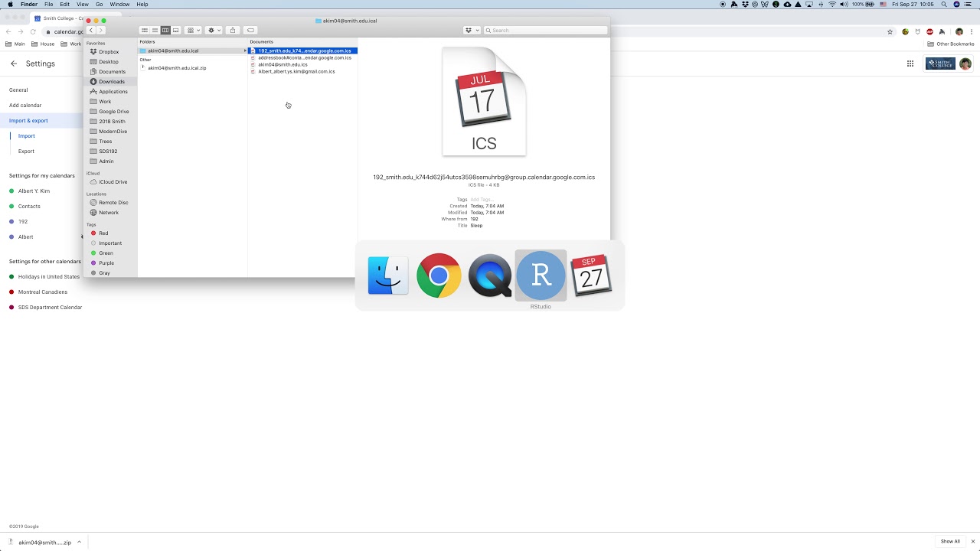Open the Window menu

coord(119,4)
